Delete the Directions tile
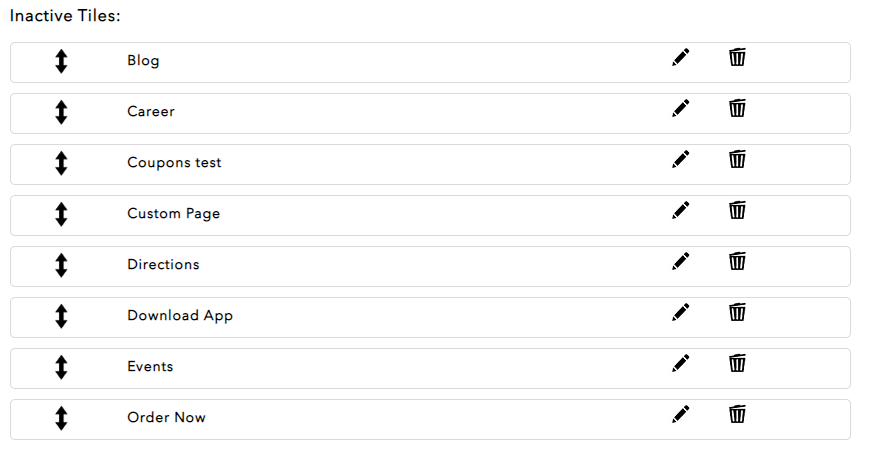The image size is (874, 456). tap(737, 262)
